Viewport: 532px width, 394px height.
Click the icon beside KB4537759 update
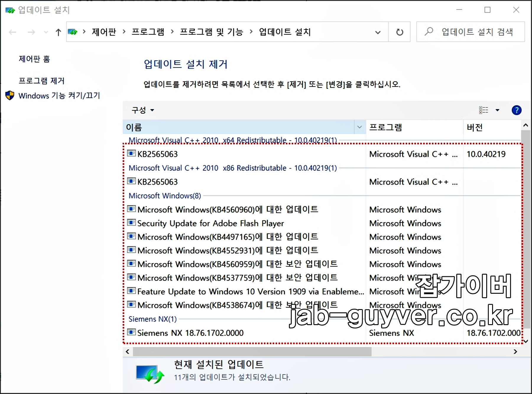click(x=132, y=277)
